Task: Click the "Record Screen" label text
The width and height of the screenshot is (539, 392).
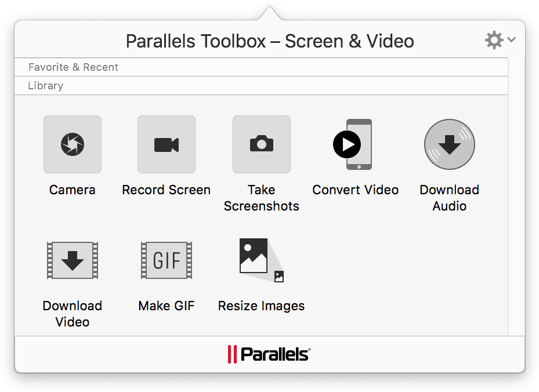Action: 167,190
